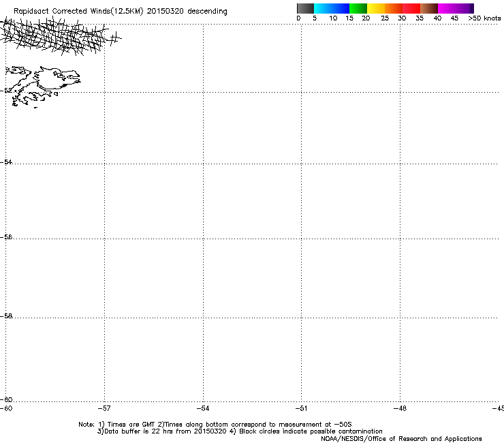This screenshot has width=504, height=443.
Task: Click the note 'Data buffer is 22 hrs from 20150320'
Action: (x=162, y=431)
